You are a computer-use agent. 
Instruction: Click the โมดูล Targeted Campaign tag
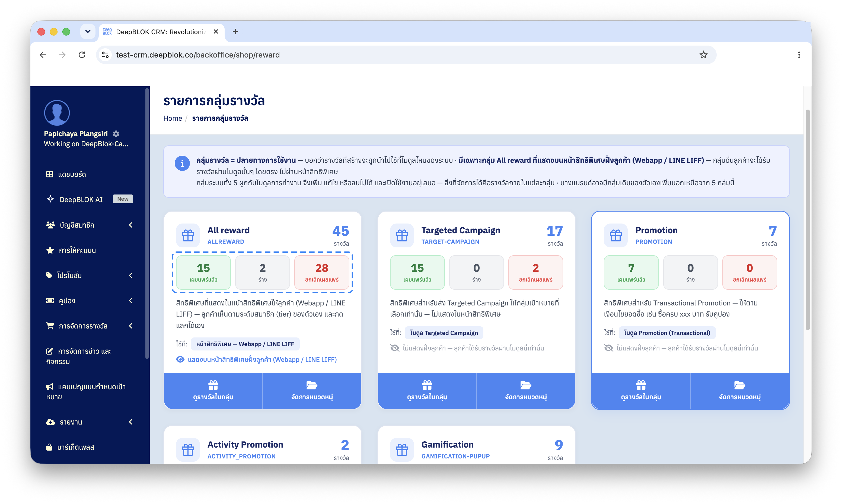(444, 333)
